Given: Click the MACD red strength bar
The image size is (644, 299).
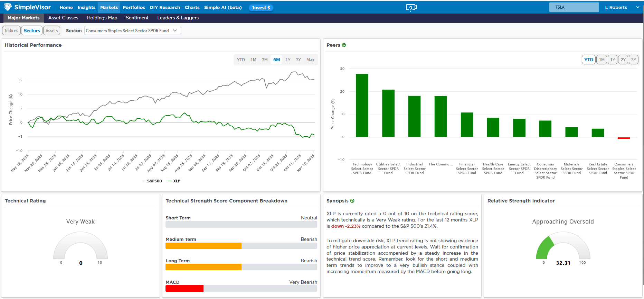Looking at the screenshot, I should [x=184, y=289].
